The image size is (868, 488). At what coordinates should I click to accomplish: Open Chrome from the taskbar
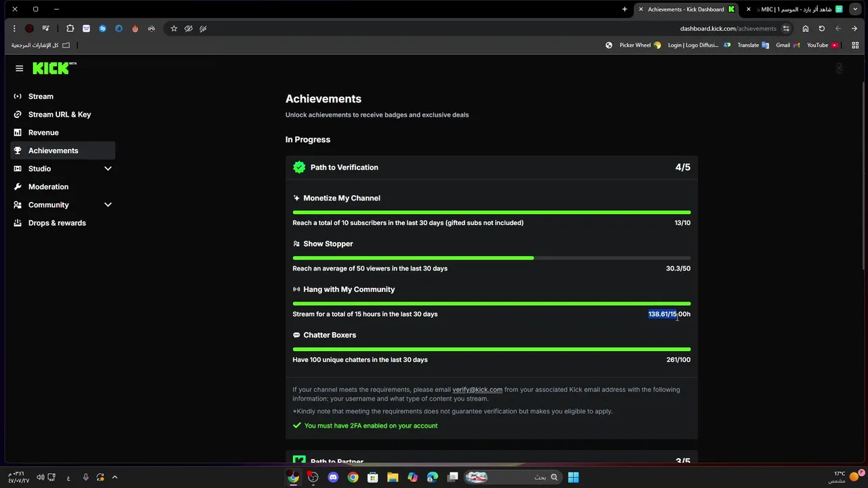coord(353,477)
